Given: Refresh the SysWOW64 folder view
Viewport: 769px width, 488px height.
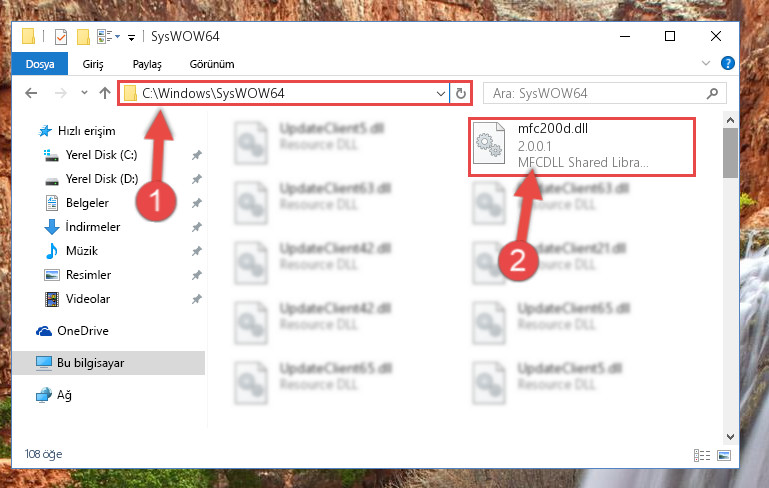Looking at the screenshot, I should 461,93.
